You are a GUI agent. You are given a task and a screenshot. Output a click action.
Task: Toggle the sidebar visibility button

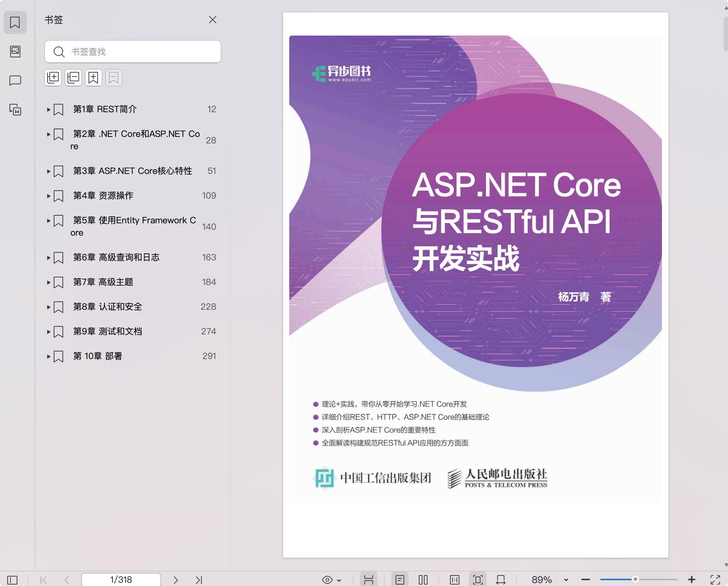click(x=12, y=580)
